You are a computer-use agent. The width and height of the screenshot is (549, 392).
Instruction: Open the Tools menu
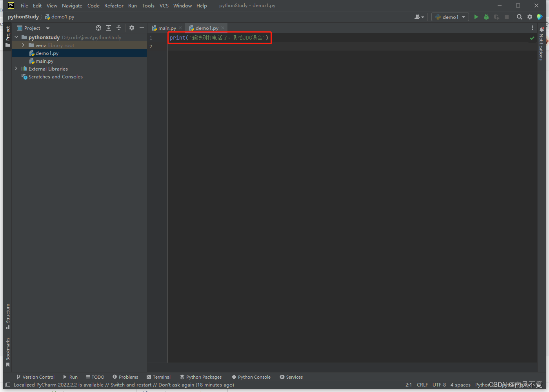(x=148, y=5)
